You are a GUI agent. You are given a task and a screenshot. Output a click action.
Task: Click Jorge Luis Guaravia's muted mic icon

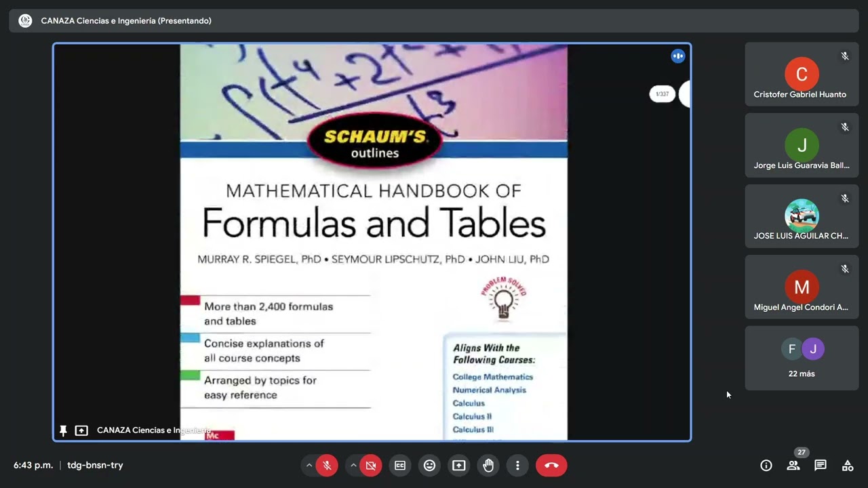click(x=845, y=127)
